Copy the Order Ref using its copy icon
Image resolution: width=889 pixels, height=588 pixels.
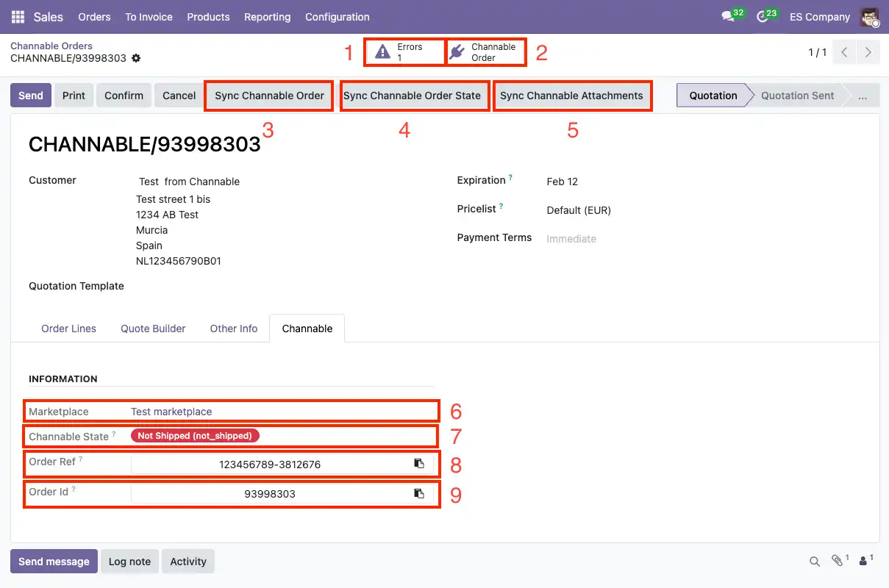tap(421, 464)
